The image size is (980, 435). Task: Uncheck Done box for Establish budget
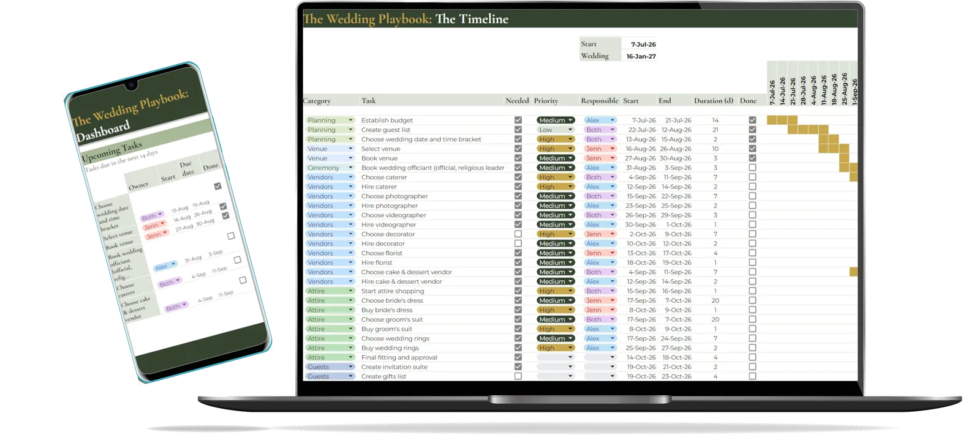click(x=752, y=121)
